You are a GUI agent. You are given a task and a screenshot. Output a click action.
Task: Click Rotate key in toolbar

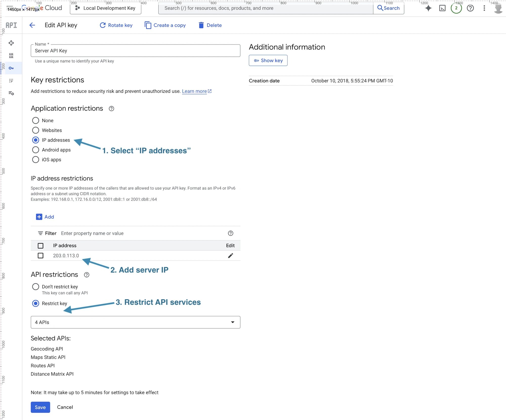pyautogui.click(x=116, y=25)
